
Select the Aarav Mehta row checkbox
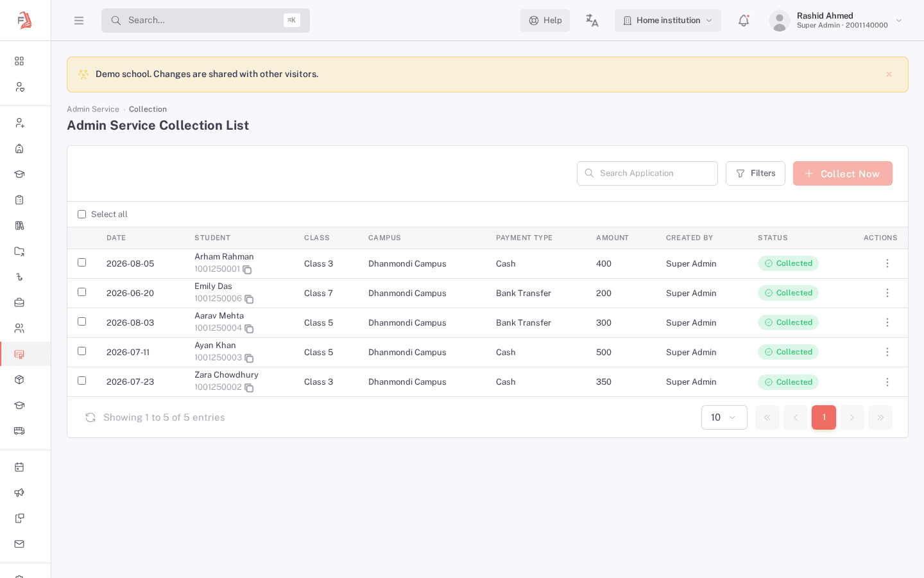pos(81,321)
